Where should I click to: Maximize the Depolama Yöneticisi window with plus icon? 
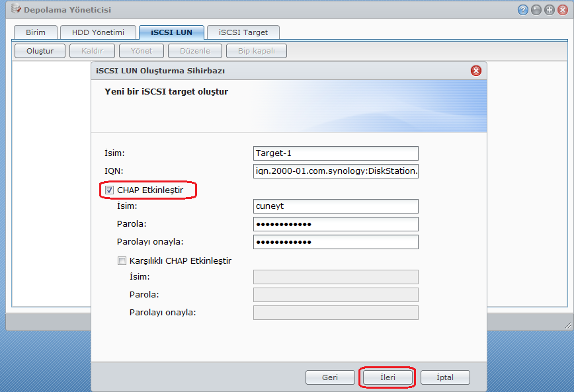[x=549, y=10]
